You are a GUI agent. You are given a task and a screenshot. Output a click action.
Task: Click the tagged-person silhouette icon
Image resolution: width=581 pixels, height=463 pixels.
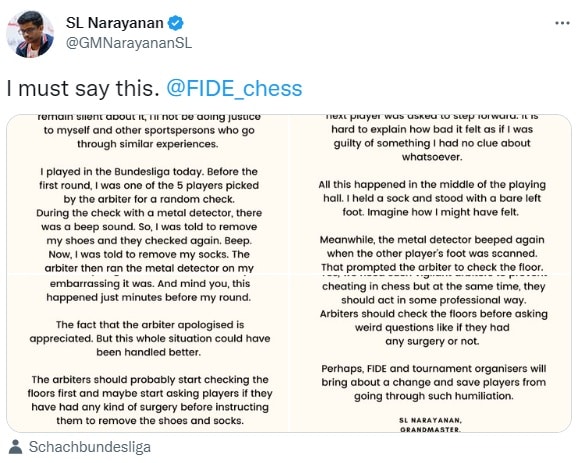coord(15,447)
